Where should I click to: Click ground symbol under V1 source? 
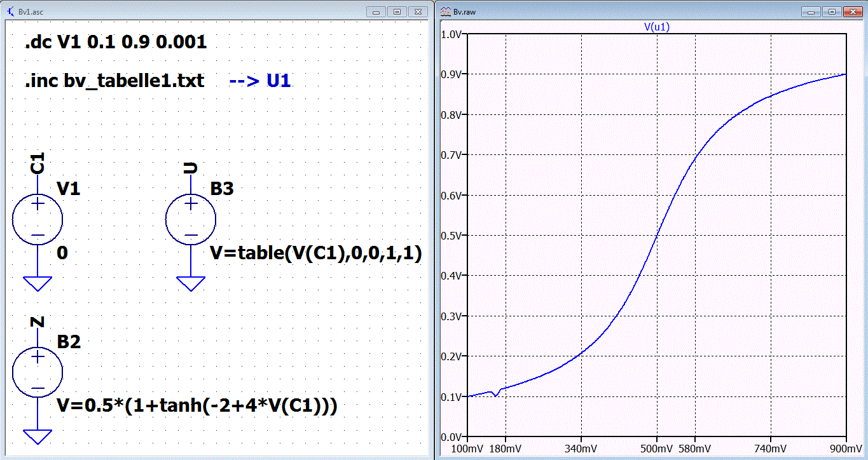pyautogui.click(x=38, y=283)
